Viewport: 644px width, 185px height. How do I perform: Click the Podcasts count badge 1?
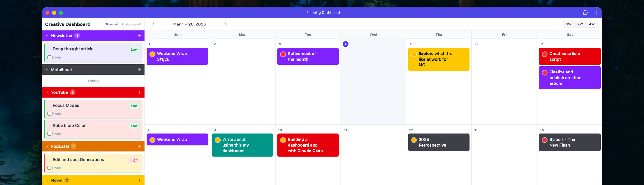coord(74,146)
